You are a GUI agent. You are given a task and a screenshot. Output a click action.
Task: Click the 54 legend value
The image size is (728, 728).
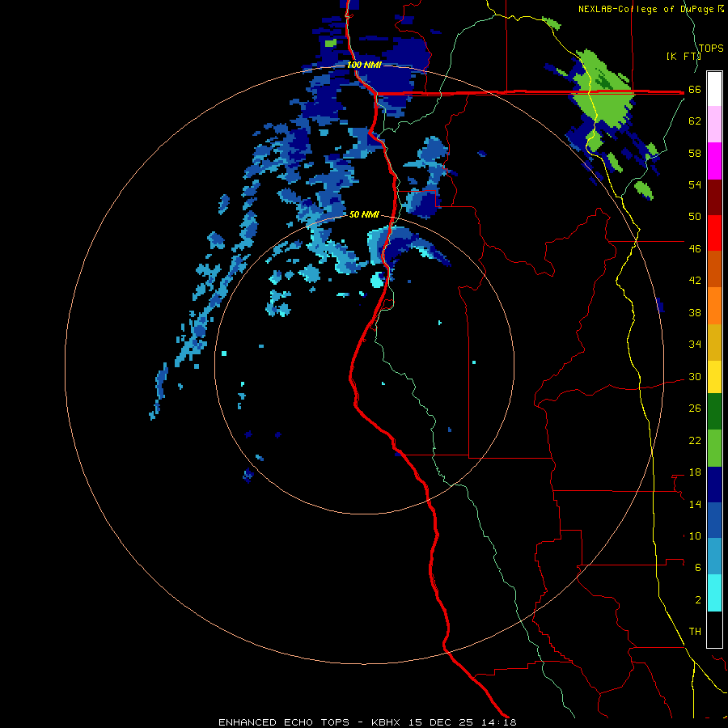pyautogui.click(x=695, y=184)
